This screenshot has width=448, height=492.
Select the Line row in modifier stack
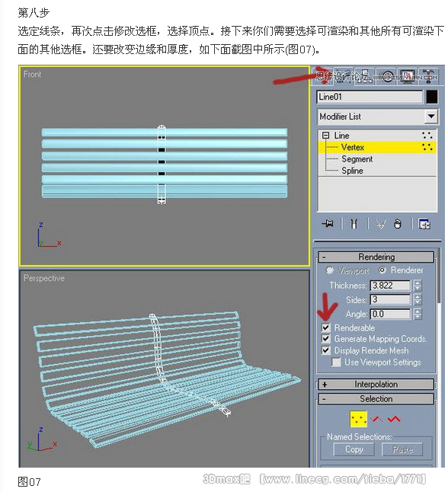click(x=377, y=136)
